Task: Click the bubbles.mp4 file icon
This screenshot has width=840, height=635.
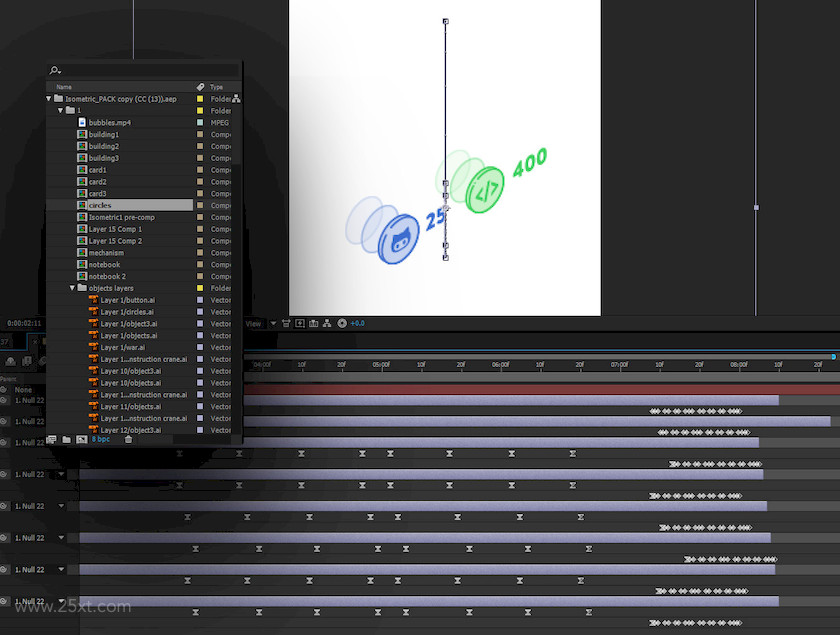Action: (82, 122)
